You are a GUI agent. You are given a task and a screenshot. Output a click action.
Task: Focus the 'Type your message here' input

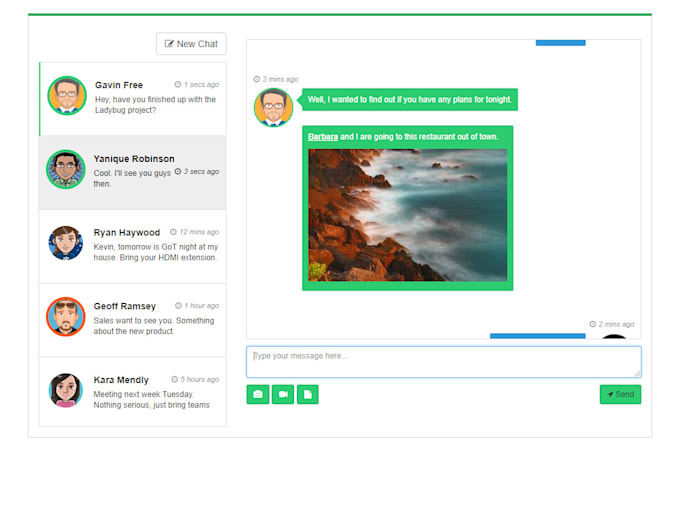(444, 362)
